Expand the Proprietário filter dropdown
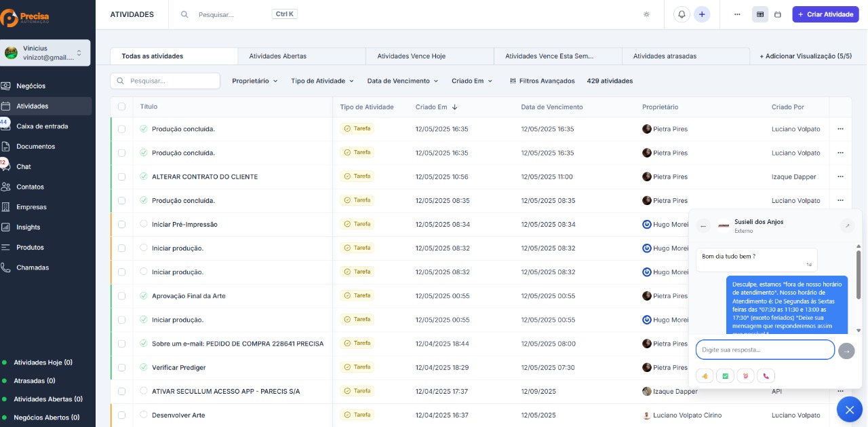The image size is (868, 427). coord(255,81)
